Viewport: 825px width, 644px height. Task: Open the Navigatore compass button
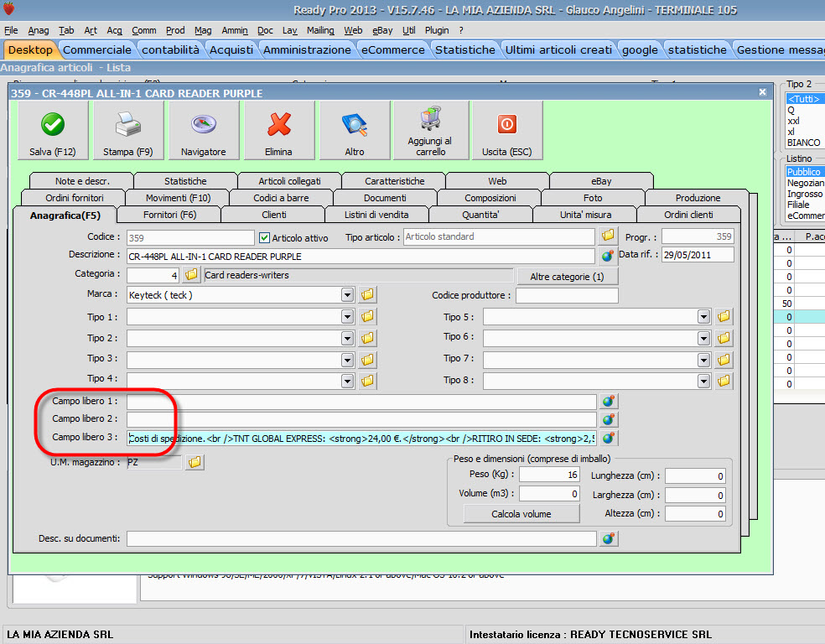pos(203,131)
